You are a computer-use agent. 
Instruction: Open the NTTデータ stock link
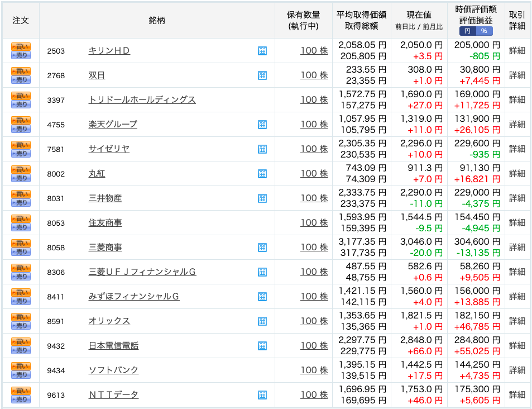pyautogui.click(x=113, y=394)
